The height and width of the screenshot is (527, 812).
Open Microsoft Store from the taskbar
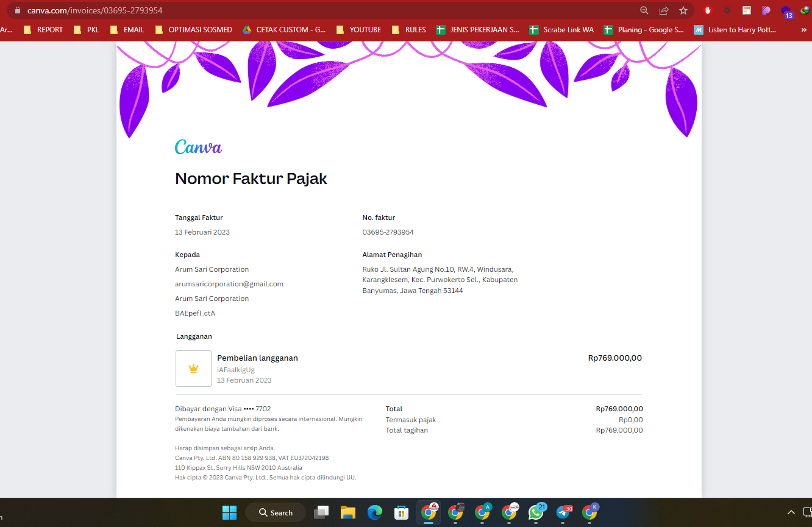pyautogui.click(x=401, y=512)
